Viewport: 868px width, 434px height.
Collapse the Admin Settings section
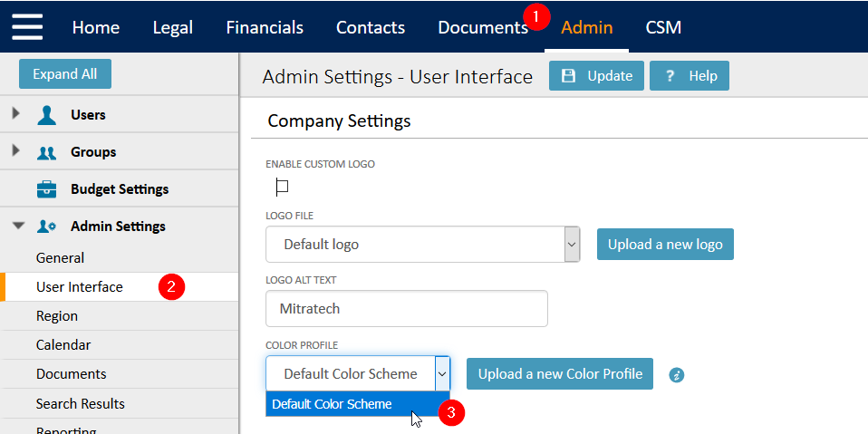(19, 226)
